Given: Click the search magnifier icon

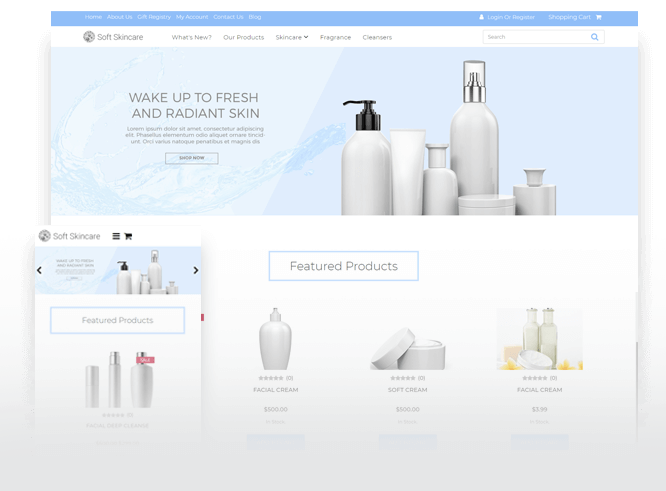Looking at the screenshot, I should pos(595,37).
